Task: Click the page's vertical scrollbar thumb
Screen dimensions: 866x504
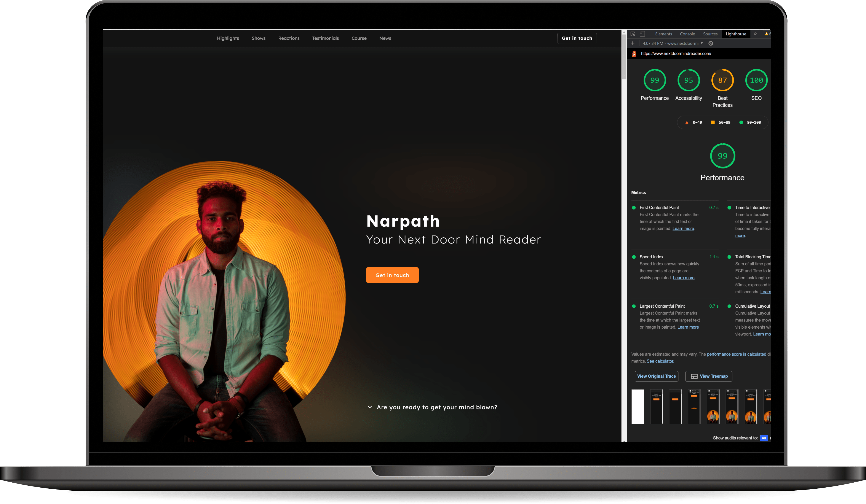Action: [624, 57]
